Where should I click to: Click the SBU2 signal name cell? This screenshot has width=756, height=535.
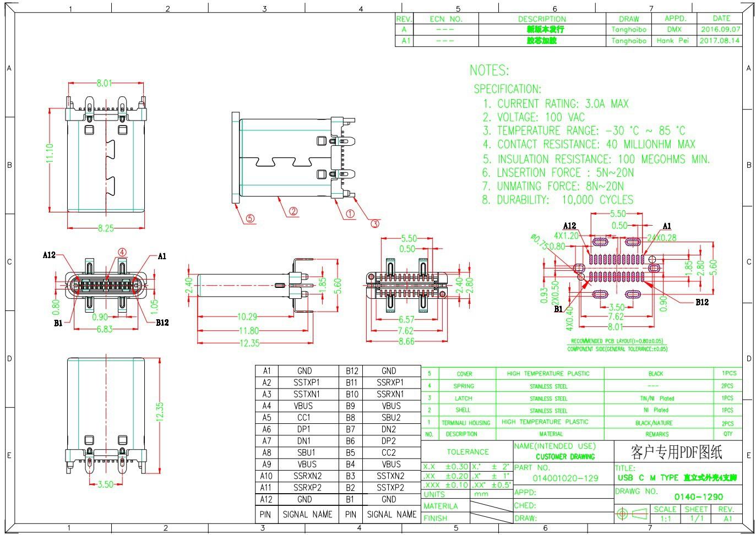point(390,418)
